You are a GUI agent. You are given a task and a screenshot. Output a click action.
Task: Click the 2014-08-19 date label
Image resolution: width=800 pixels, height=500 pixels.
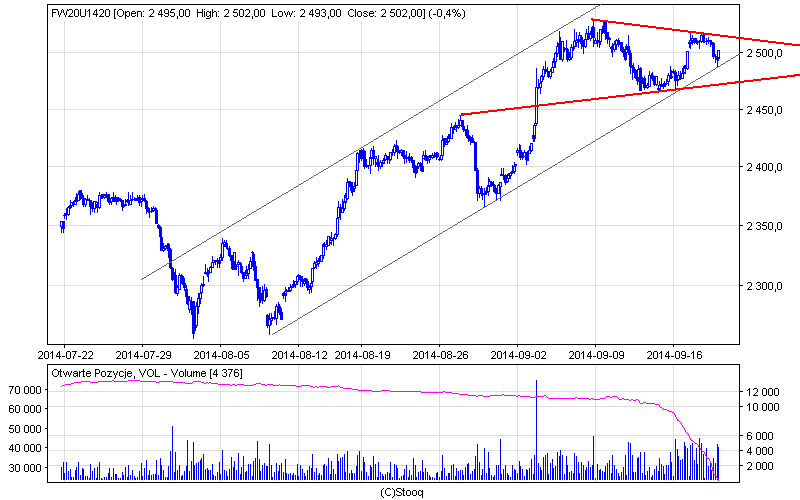[x=362, y=355]
